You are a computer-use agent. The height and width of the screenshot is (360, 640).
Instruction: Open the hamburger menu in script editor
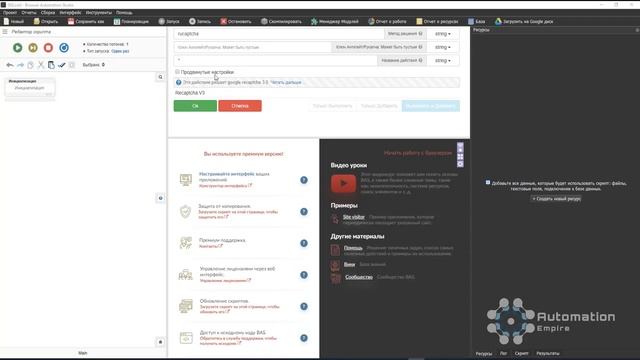pyautogui.click(x=5, y=31)
